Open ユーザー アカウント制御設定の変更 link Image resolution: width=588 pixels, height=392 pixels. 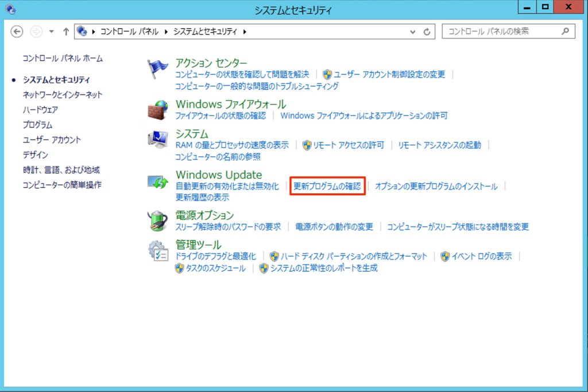(x=389, y=74)
